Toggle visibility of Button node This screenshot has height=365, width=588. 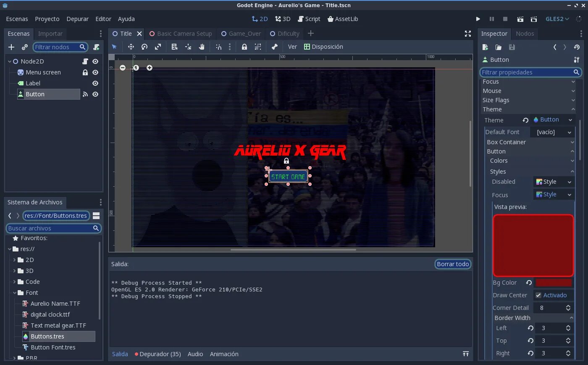pyautogui.click(x=95, y=94)
